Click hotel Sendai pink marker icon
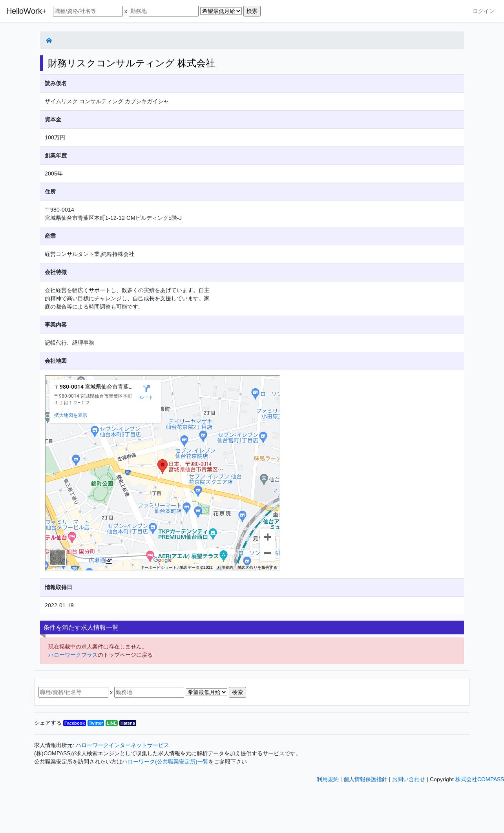The height and width of the screenshot is (833, 504). pos(72,537)
